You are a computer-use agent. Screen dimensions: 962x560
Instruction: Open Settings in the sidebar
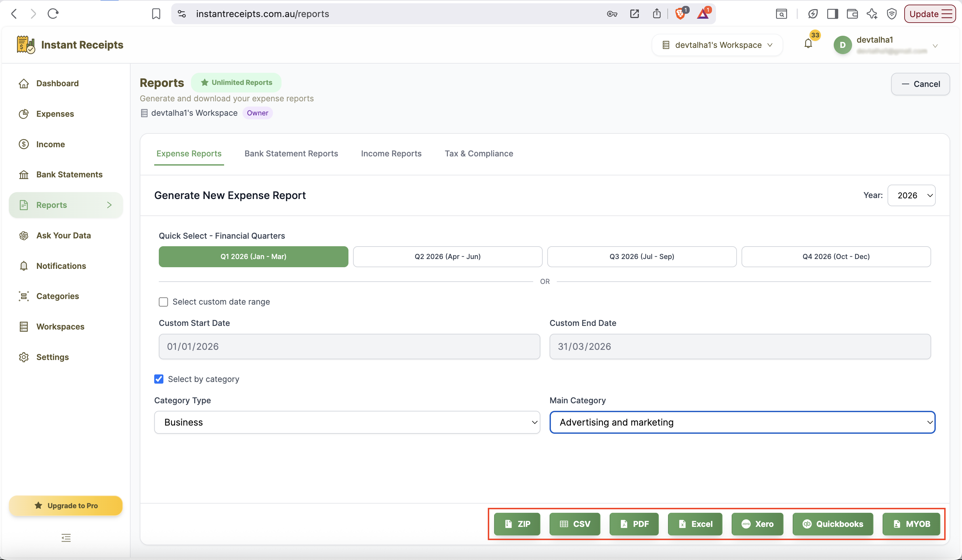[52, 357]
